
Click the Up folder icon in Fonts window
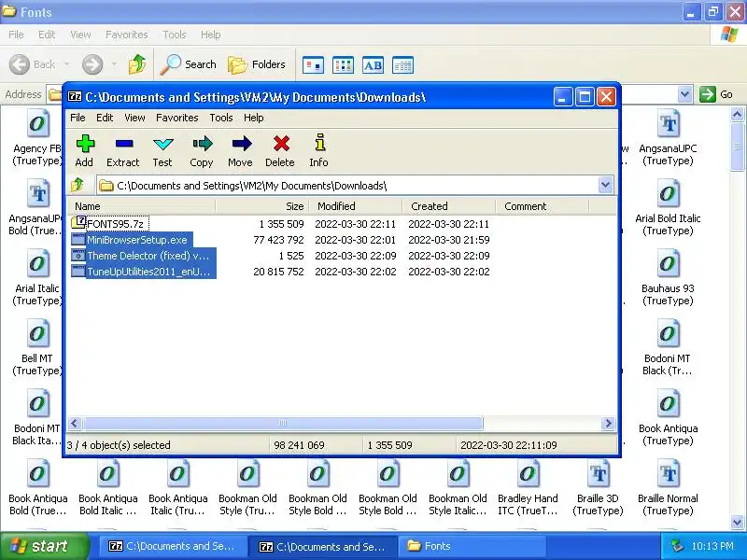pos(137,64)
